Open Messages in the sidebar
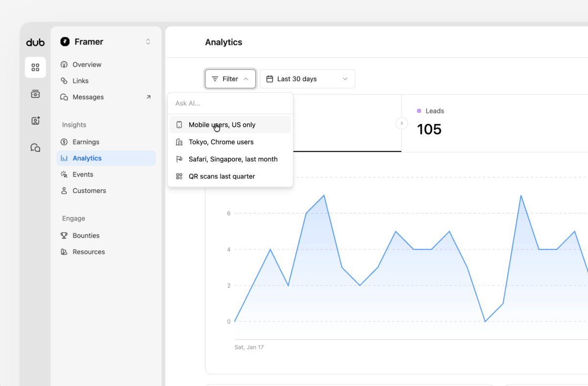Image resolution: width=588 pixels, height=386 pixels. click(x=106, y=97)
